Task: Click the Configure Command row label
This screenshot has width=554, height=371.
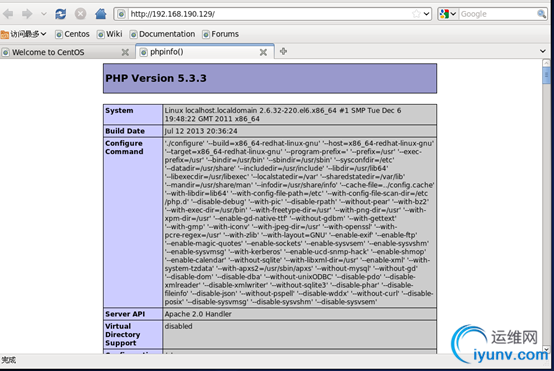Action: point(124,147)
